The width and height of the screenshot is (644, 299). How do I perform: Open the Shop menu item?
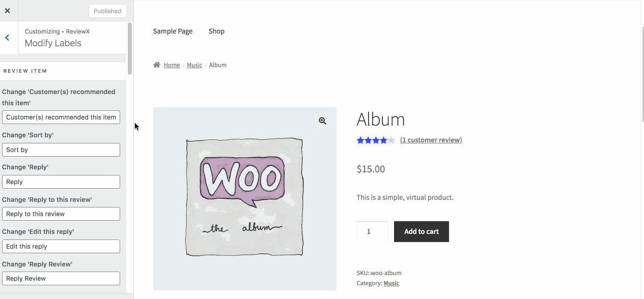(216, 31)
